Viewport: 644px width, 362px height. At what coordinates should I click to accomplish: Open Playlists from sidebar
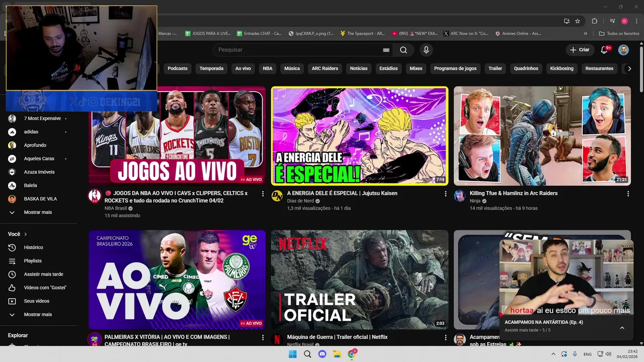coord(38,261)
